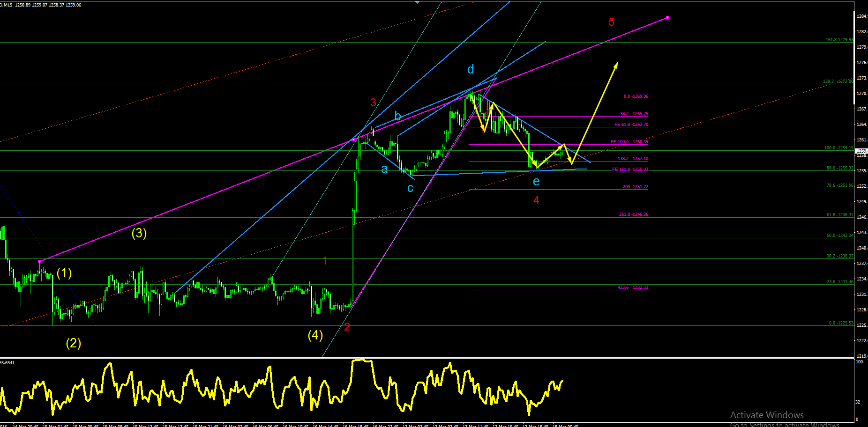
Task: Select the red wave label 4
Action: tap(537, 200)
